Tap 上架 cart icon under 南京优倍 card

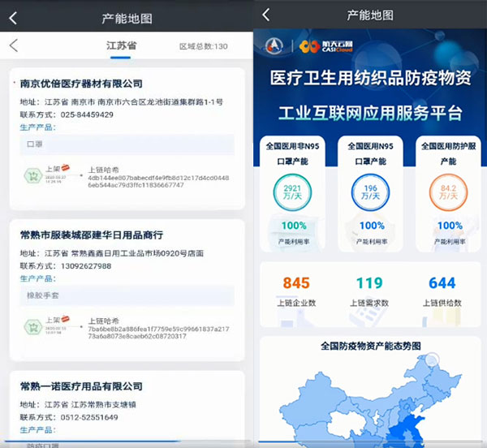(33, 176)
